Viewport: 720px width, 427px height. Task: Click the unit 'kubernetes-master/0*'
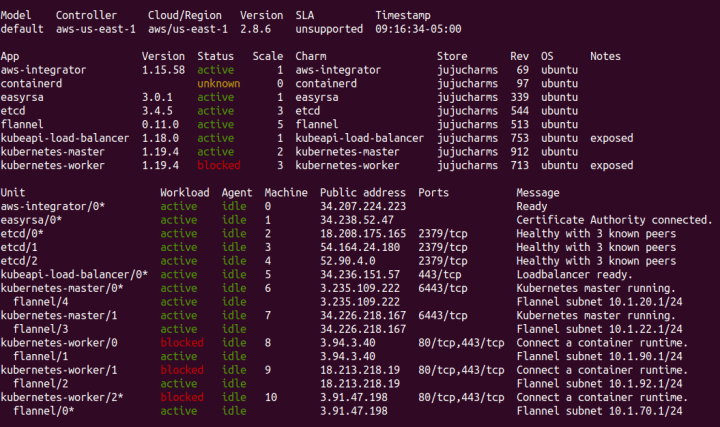[62, 288]
